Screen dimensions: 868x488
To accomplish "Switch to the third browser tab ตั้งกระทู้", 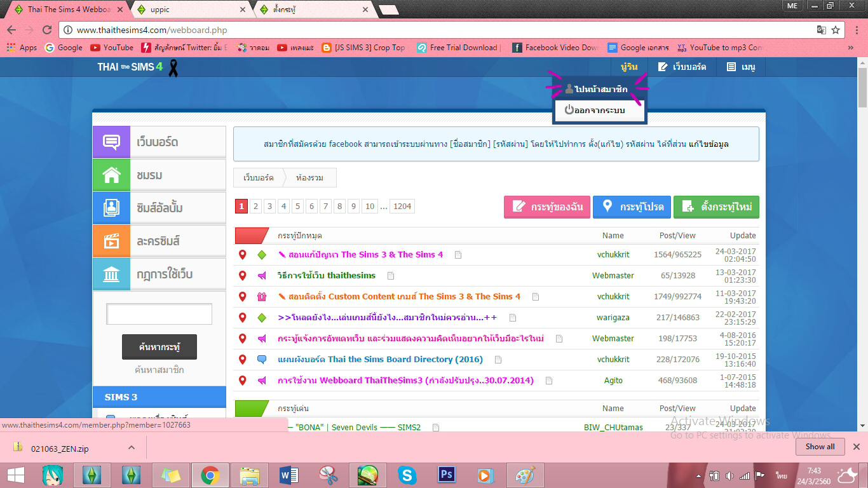I will click(311, 10).
